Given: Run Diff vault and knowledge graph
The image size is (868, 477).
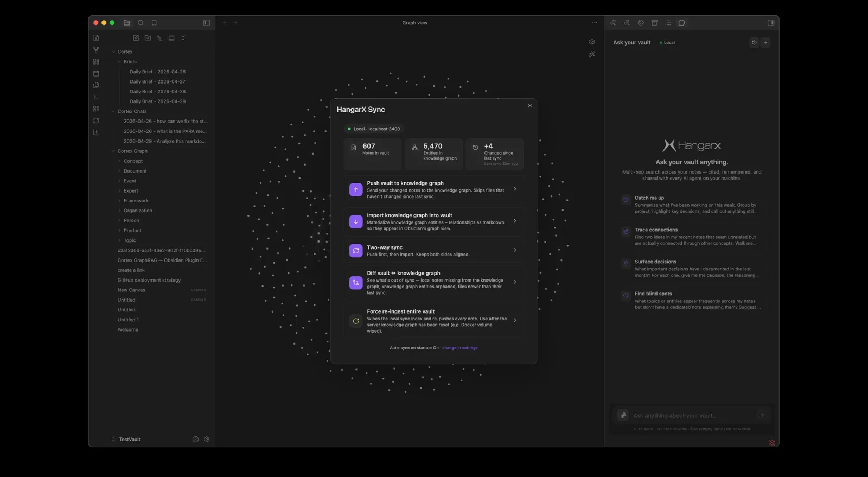Looking at the screenshot, I should [433, 282].
